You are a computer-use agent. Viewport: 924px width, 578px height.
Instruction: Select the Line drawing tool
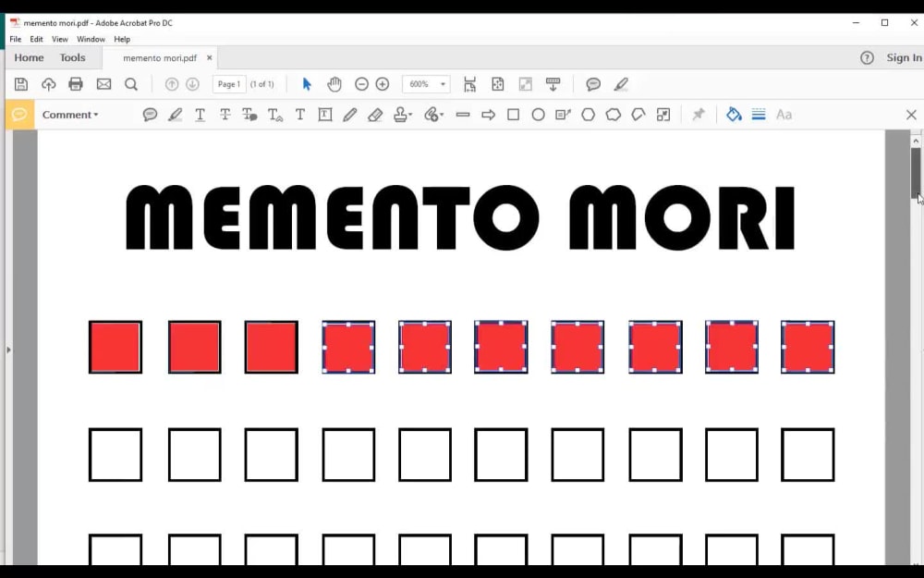pyautogui.click(x=463, y=115)
